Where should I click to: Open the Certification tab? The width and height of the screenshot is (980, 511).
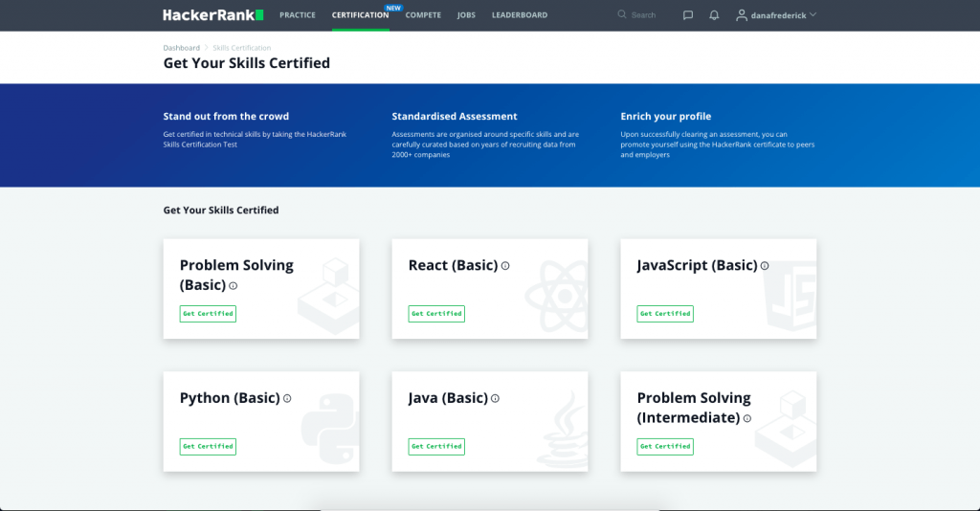click(x=360, y=15)
